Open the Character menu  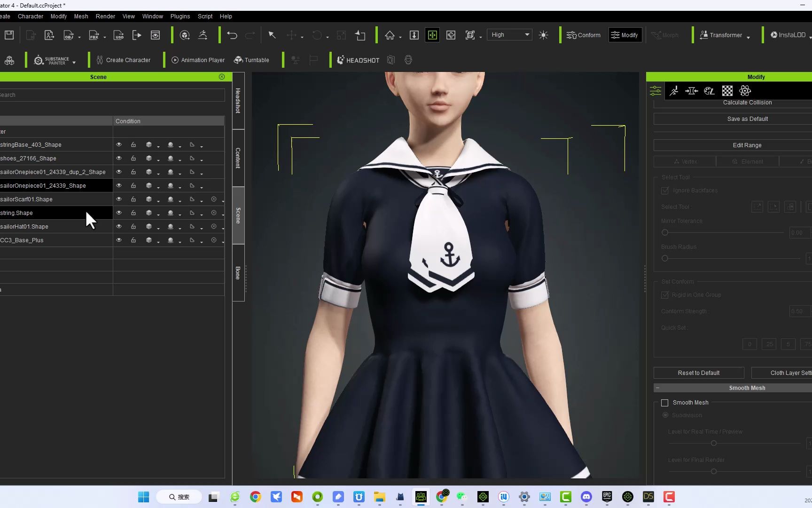tap(30, 16)
